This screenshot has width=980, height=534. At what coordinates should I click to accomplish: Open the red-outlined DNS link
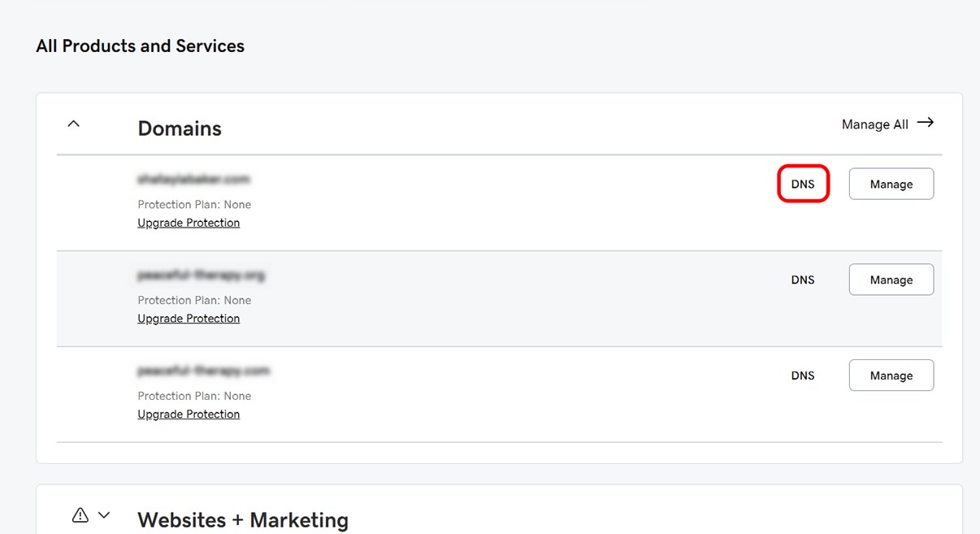click(x=803, y=185)
